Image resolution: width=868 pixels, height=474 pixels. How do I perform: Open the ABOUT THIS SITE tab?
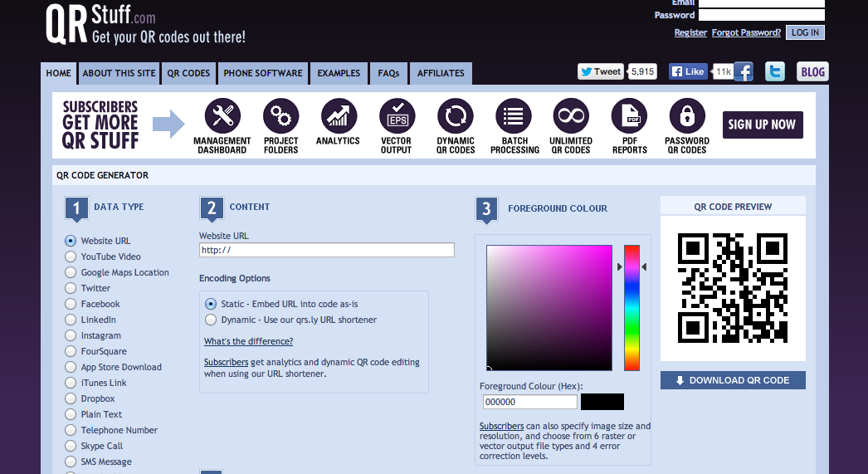[x=119, y=73]
